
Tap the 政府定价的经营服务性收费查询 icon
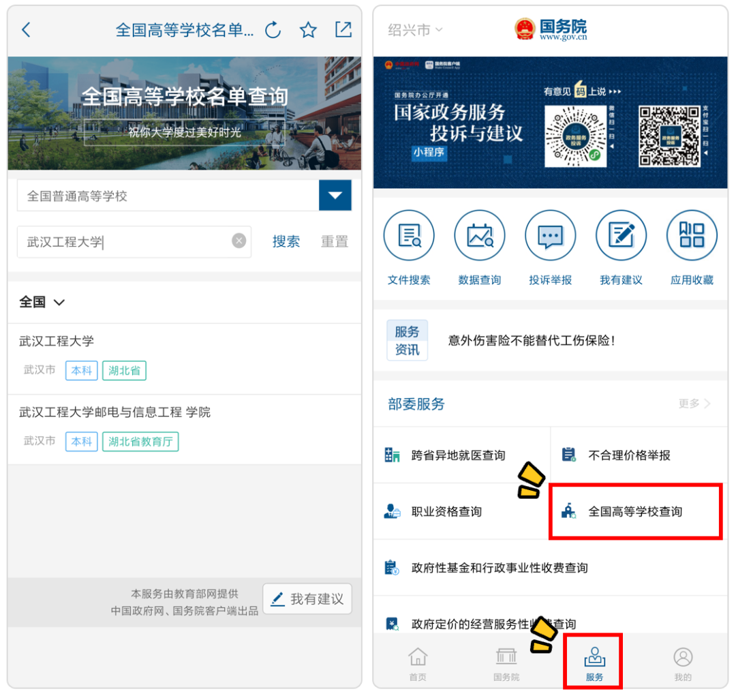click(392, 624)
